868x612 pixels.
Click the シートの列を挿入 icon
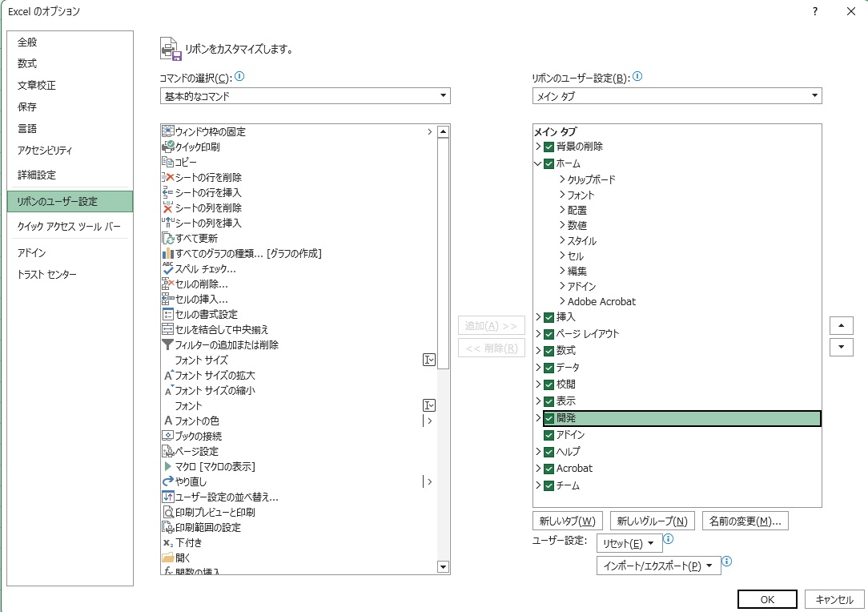[167, 223]
